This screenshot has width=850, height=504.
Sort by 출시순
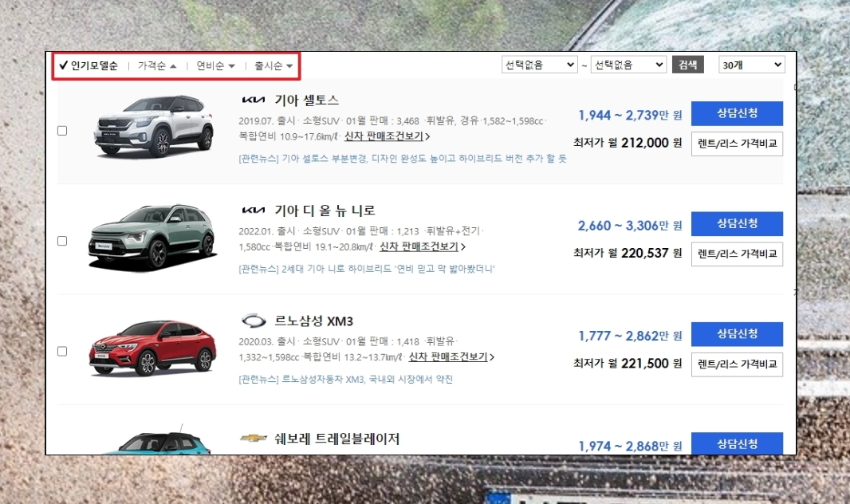(273, 65)
